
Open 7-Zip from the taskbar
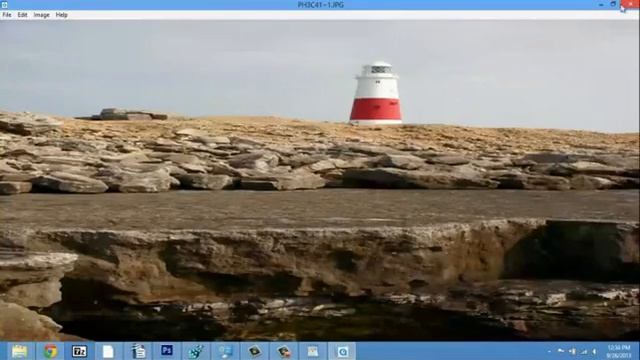point(79,351)
